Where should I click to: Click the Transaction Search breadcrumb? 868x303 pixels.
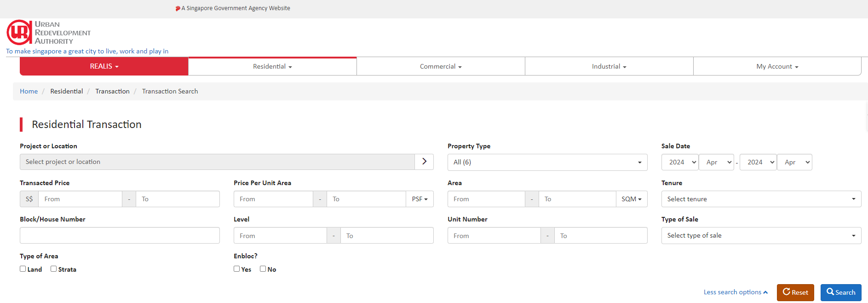click(170, 91)
